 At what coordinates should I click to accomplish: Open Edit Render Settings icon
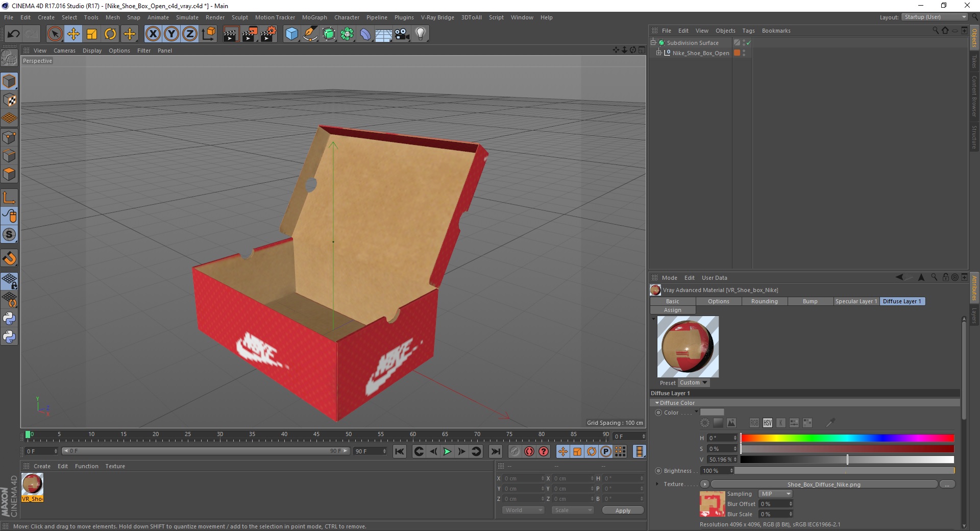coord(268,34)
